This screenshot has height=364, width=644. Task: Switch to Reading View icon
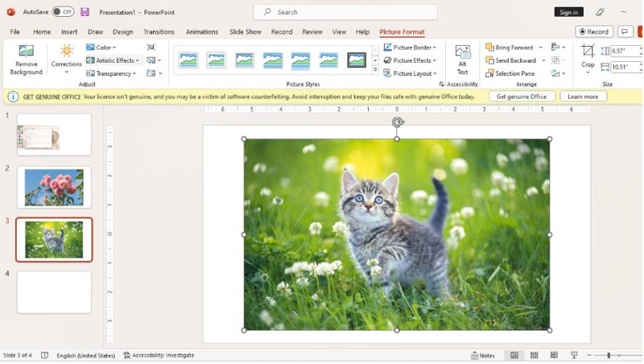pyautogui.click(x=554, y=355)
